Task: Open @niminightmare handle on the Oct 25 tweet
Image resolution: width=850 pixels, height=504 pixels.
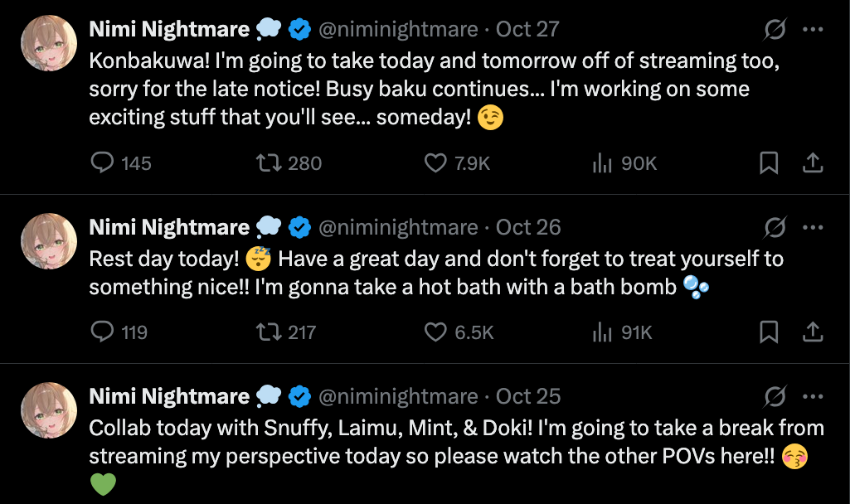Action: 398,397
